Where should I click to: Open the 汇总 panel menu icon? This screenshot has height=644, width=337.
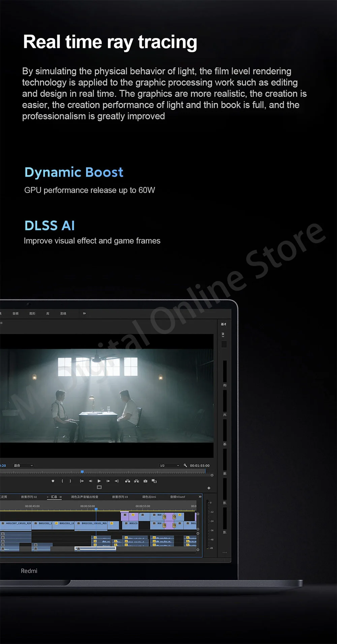click(x=61, y=497)
